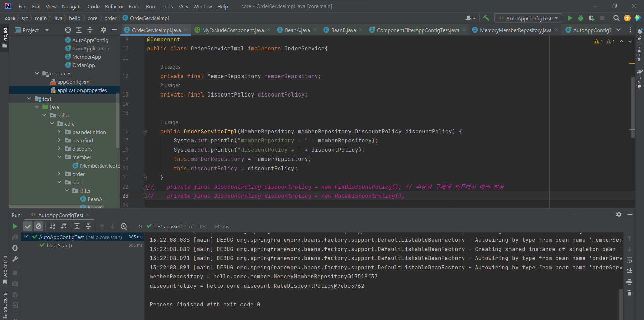Sort tests by duration

click(x=64, y=226)
